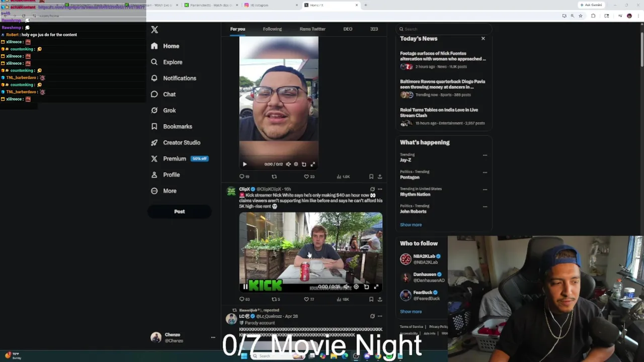This screenshot has width=644, height=362.
Task: Enter fullscreen on the Kick video
Action: pyautogui.click(x=376, y=287)
